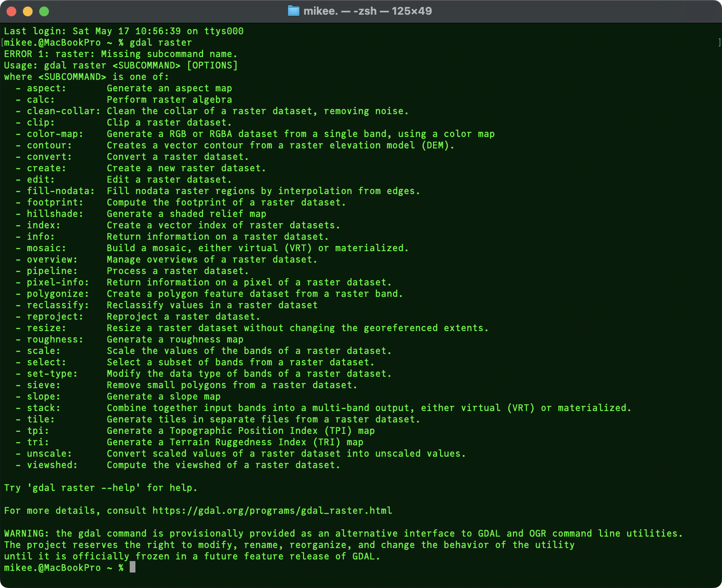Screen dimensions: 722x588
Task: Click the 'slope:' subcommand name
Action: click(x=44, y=396)
